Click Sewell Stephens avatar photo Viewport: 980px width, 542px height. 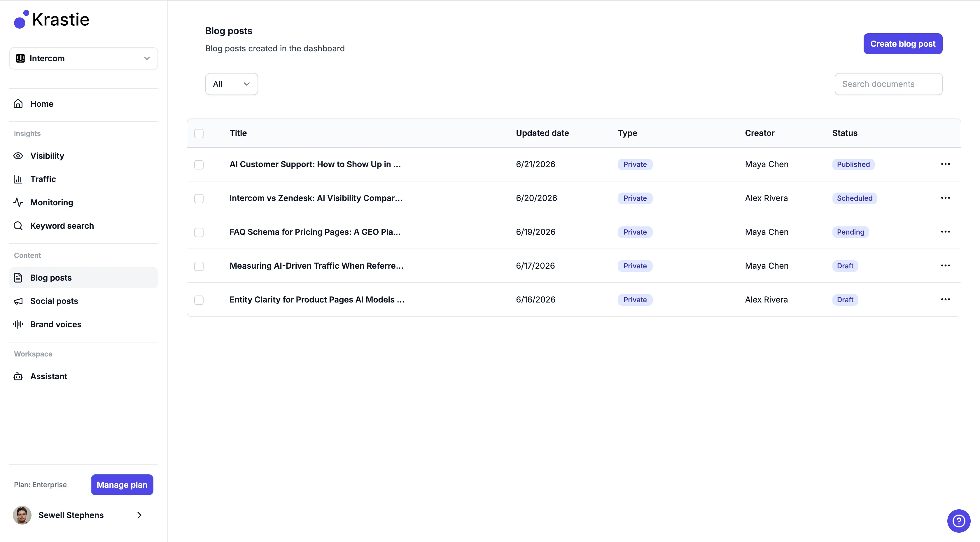[22, 515]
